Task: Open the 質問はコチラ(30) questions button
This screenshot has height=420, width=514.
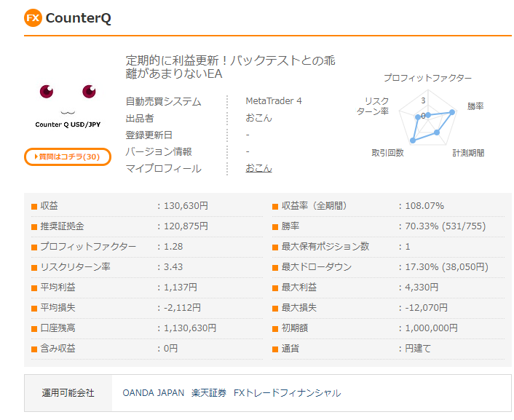Action: pos(68,156)
